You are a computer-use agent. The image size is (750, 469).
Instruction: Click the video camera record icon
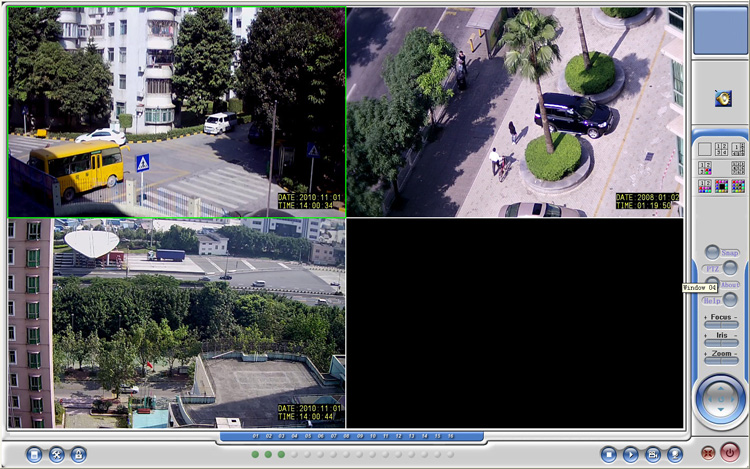click(x=653, y=454)
